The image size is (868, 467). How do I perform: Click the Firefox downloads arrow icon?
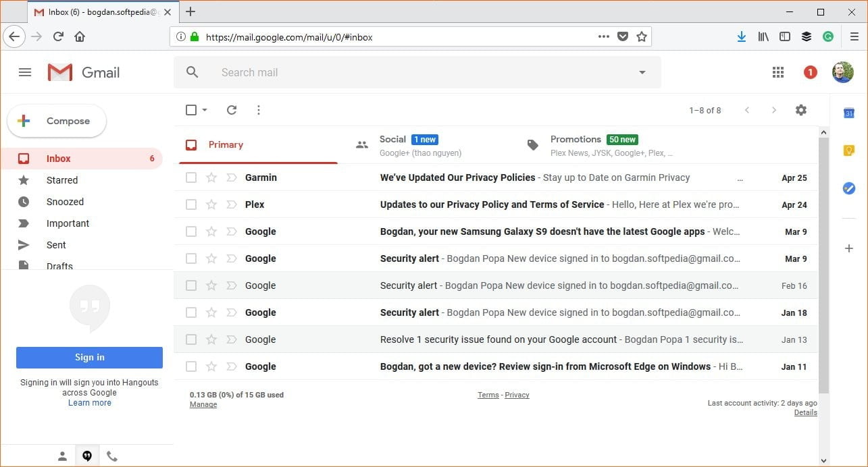coord(741,36)
